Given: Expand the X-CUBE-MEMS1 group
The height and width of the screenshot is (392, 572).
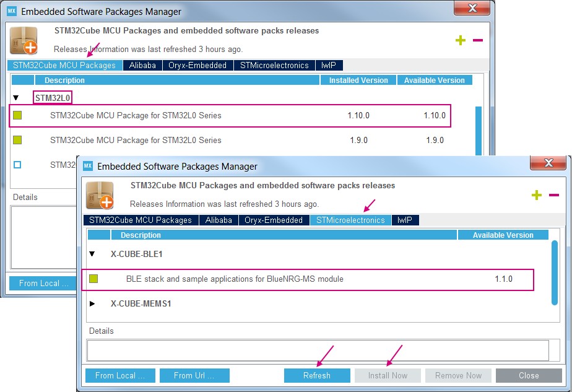Looking at the screenshot, I should pos(92,303).
